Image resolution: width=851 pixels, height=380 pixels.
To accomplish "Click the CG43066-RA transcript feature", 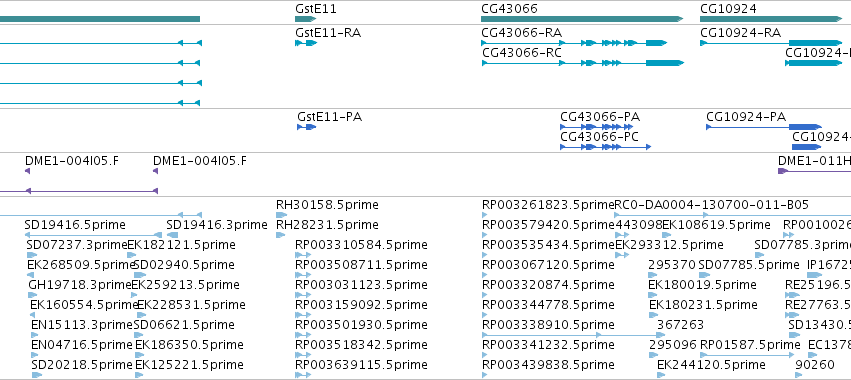I will click(x=574, y=43).
